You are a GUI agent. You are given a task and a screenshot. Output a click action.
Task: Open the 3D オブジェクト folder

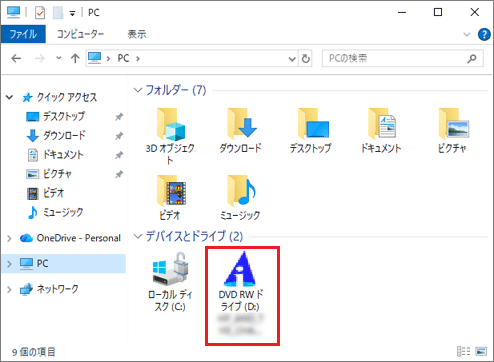tap(170, 136)
